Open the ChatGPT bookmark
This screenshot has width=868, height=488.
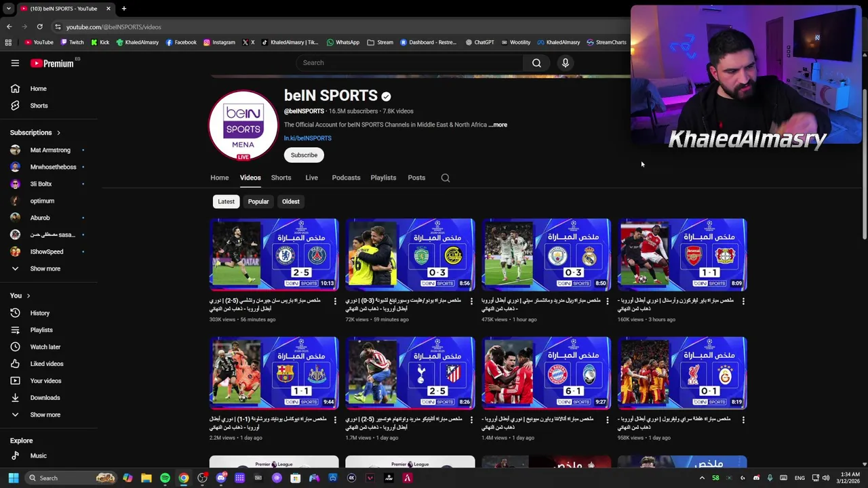(x=479, y=42)
